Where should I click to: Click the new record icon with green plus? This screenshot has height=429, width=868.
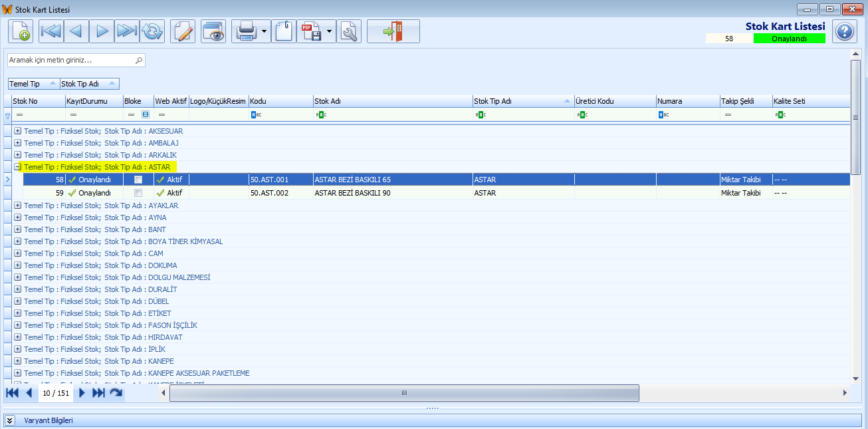(x=21, y=31)
